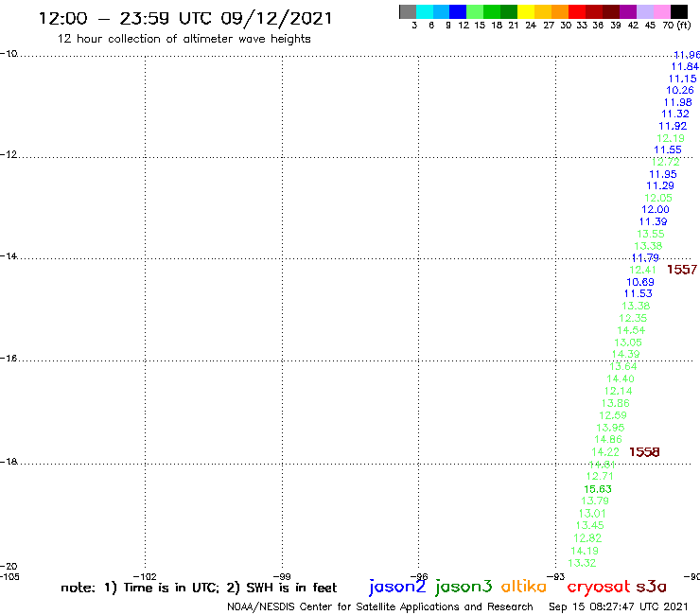Click the green value 13.32

tap(582, 563)
